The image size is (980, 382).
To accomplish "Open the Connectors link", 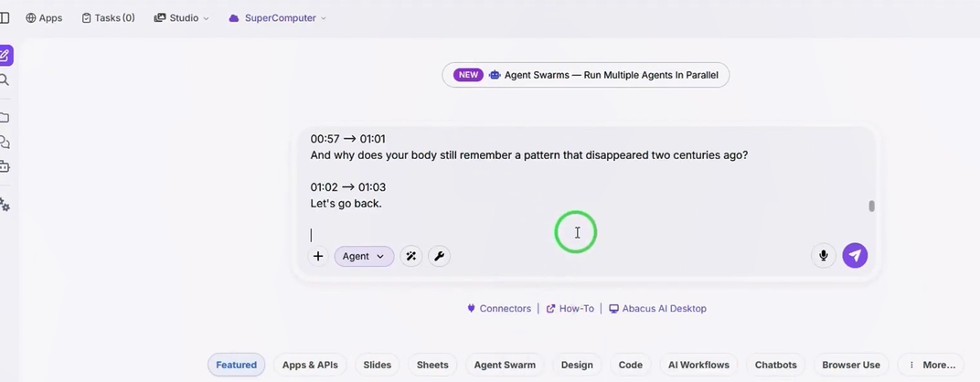I will (x=499, y=309).
